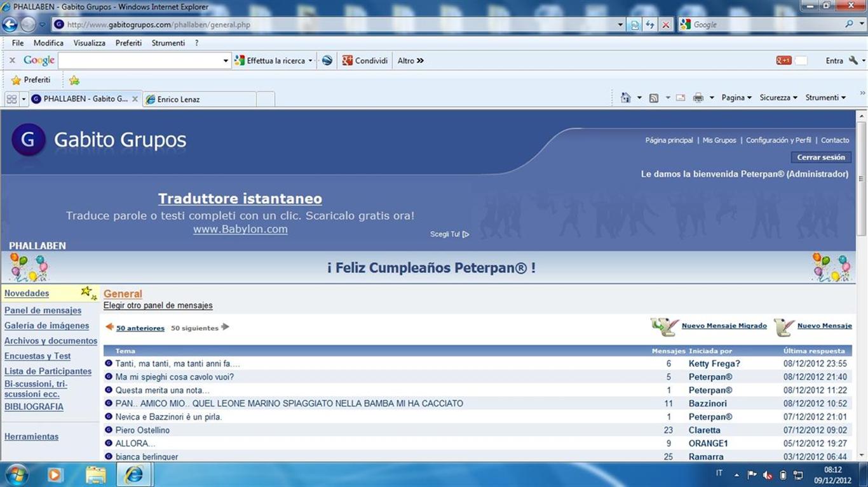Viewport: 868px width, 487px height.
Task: Open the Modifica menu
Action: pos(48,43)
